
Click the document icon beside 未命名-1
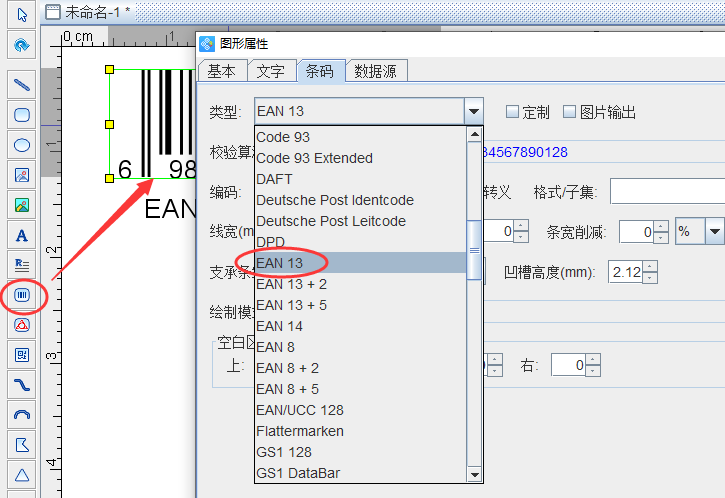click(x=53, y=12)
